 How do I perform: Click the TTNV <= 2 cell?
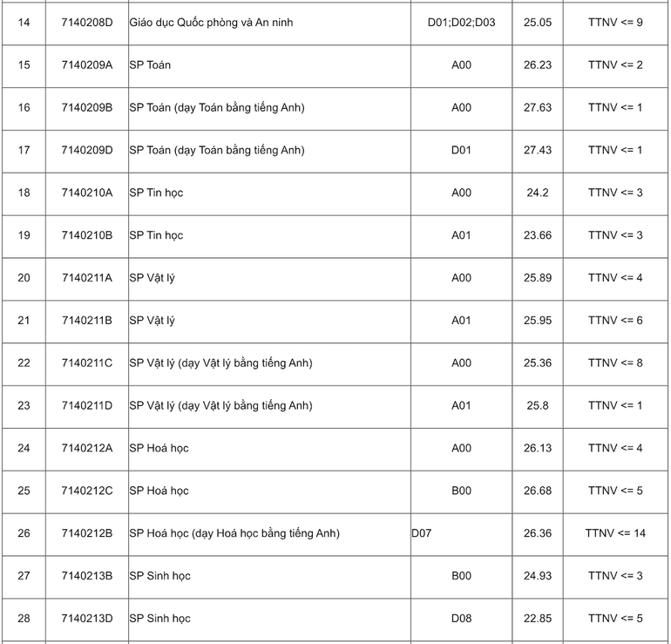coord(615,64)
